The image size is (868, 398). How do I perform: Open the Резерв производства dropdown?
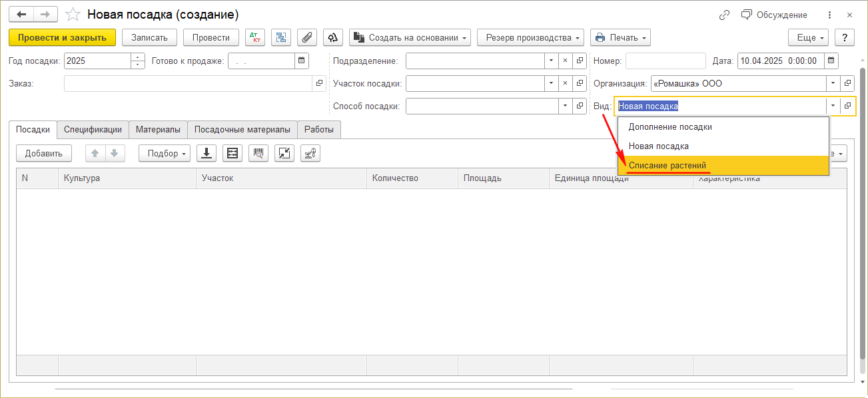(x=530, y=38)
